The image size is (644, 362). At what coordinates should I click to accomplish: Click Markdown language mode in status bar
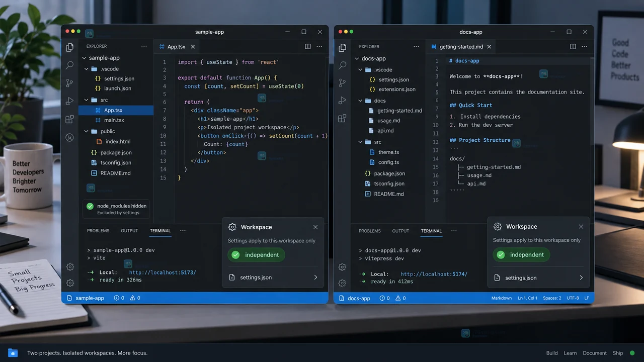pos(502,298)
